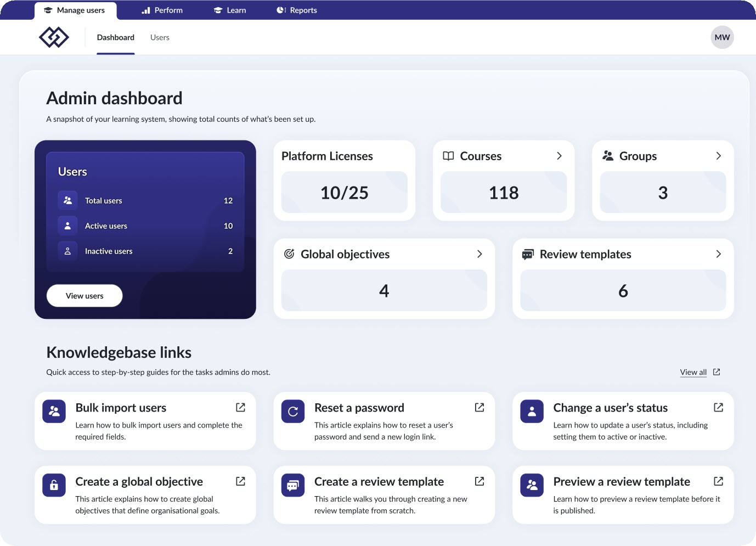Open the Learn tab
This screenshot has width=756, height=546.
point(230,10)
